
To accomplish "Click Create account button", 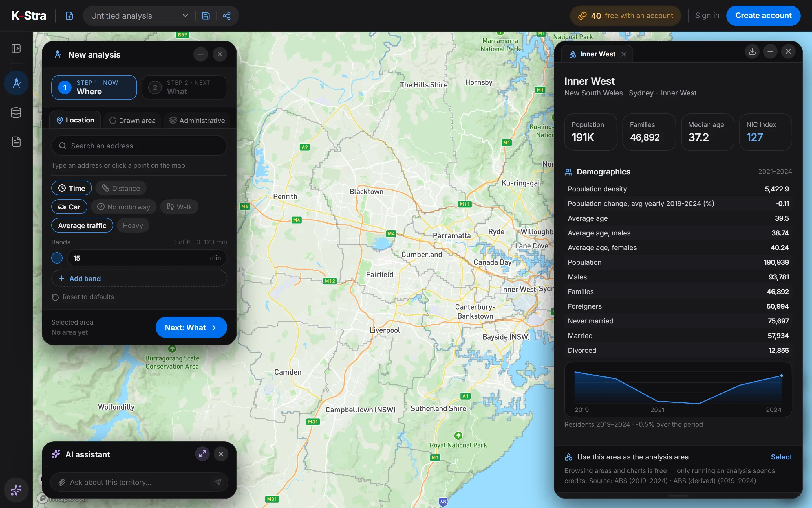I will click(x=763, y=16).
